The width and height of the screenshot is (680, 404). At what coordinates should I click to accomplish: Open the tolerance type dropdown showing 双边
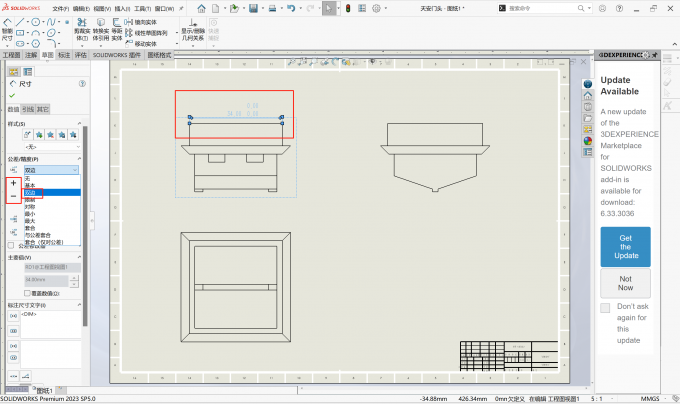tap(52, 170)
